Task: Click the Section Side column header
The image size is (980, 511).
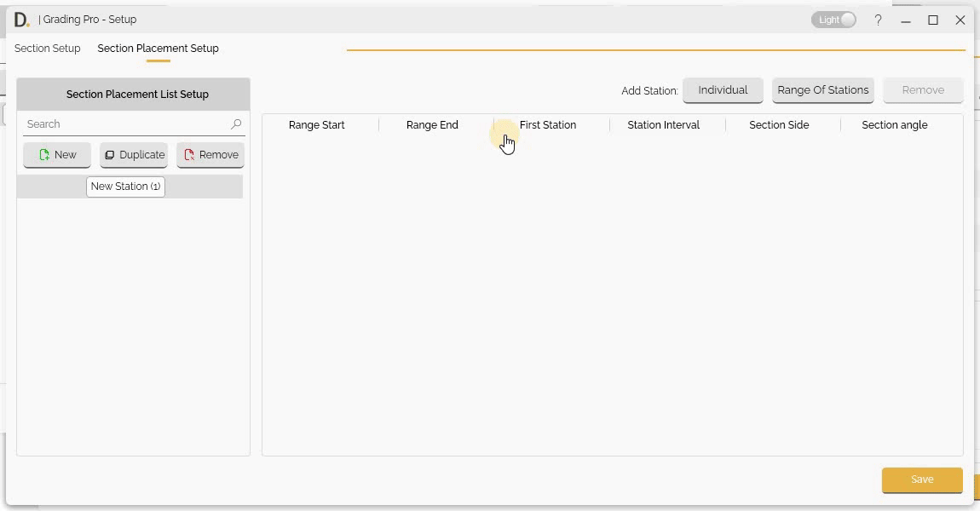Action: coord(779,125)
